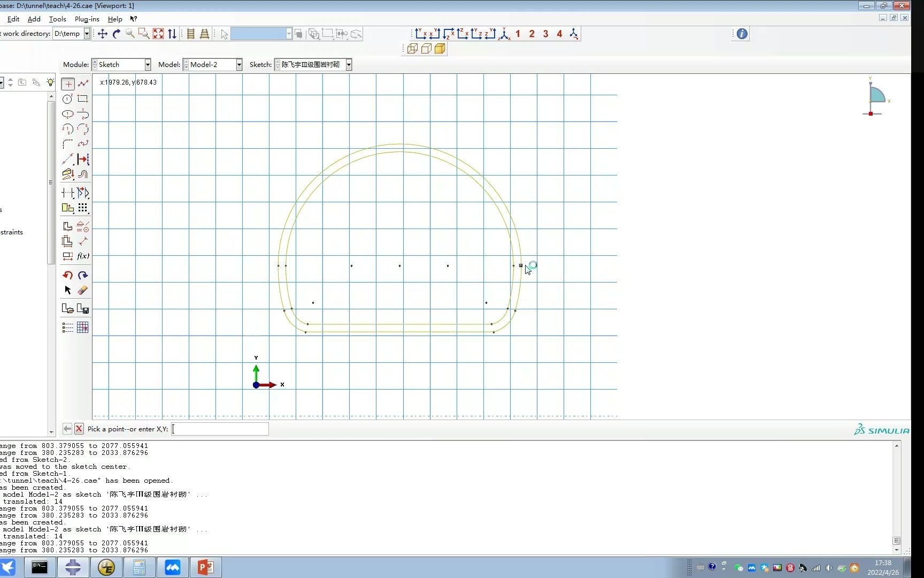Redo the last sketch action

pyautogui.click(x=83, y=275)
